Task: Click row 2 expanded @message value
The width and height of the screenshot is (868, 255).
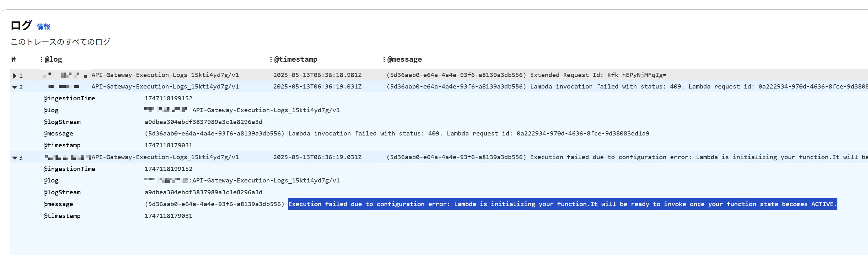Action: point(397,134)
